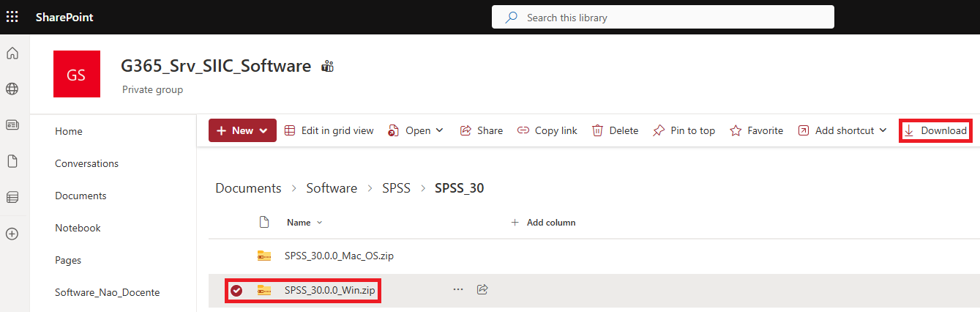Viewport: 980px width, 312px height.
Task: Click the Teams icon next to site title
Action: 327,67
